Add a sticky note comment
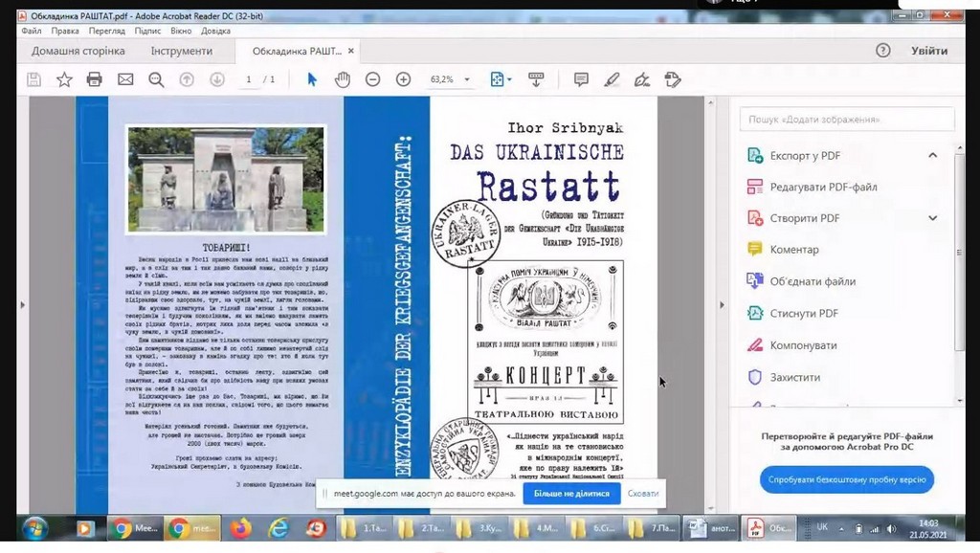Image resolution: width=980 pixels, height=553 pixels. 581,79
